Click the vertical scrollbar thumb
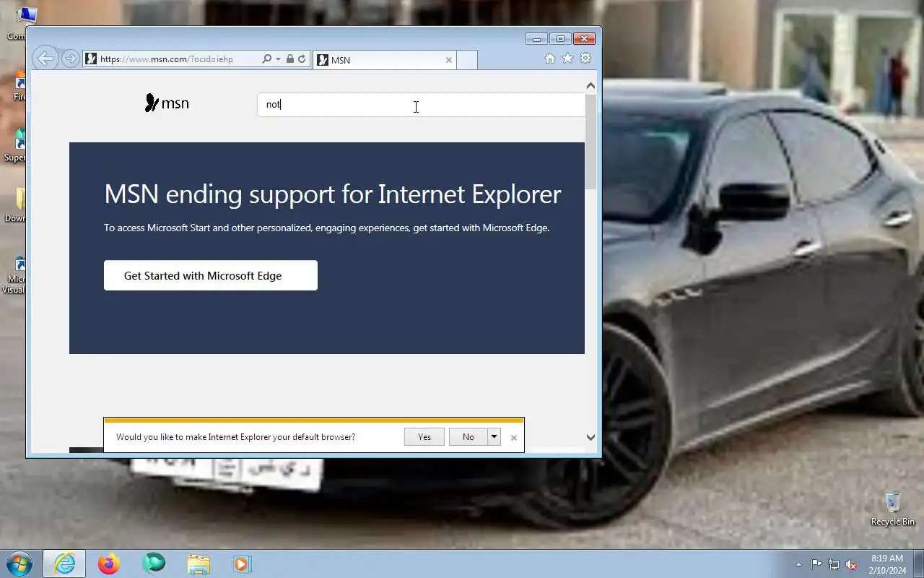 click(x=591, y=142)
